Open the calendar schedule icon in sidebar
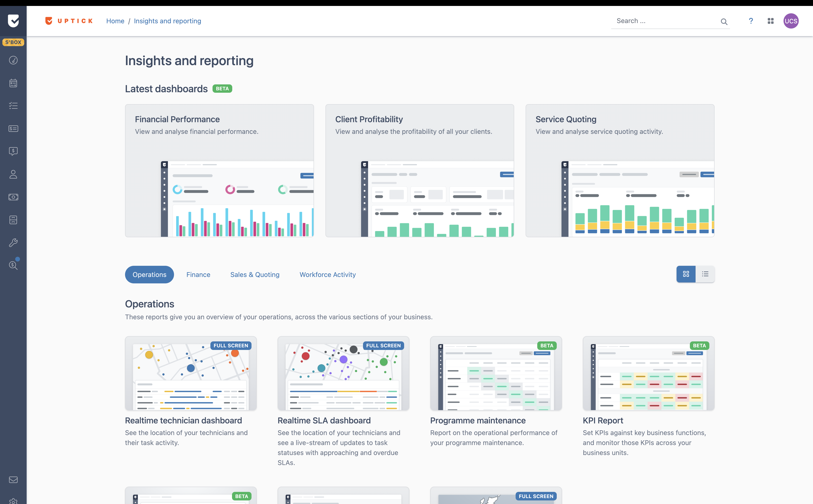The image size is (813, 504). [13, 83]
